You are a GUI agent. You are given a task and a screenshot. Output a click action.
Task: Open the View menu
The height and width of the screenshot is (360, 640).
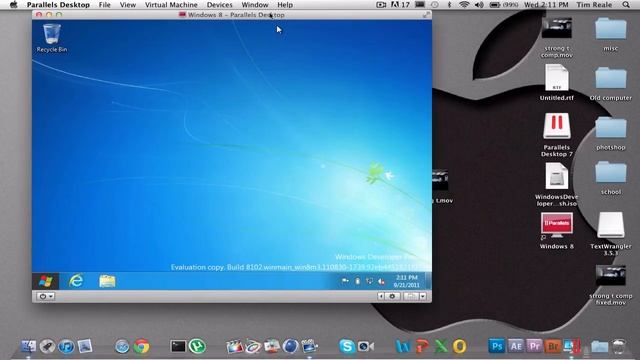(128, 5)
